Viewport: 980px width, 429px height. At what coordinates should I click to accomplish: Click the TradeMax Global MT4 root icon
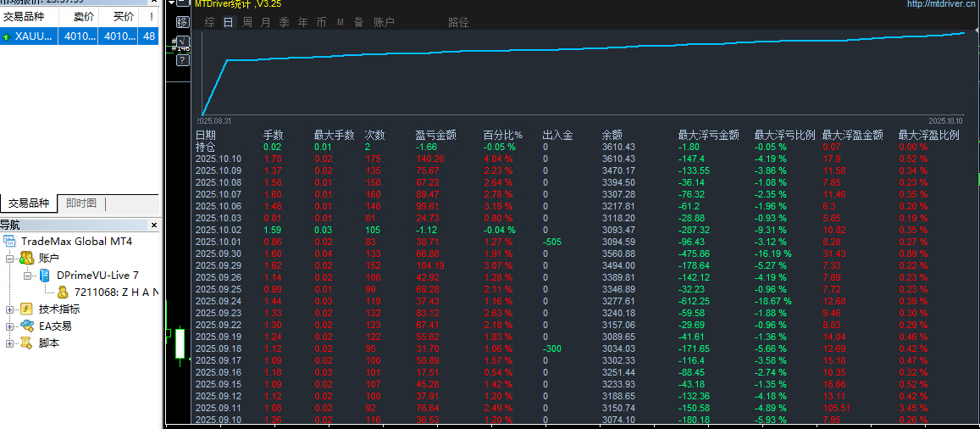[9, 242]
